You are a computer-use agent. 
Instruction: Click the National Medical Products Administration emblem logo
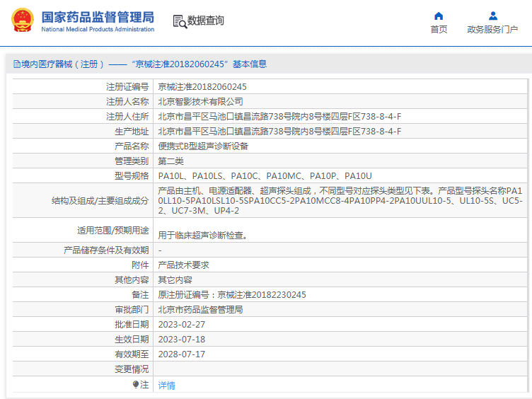point(21,21)
